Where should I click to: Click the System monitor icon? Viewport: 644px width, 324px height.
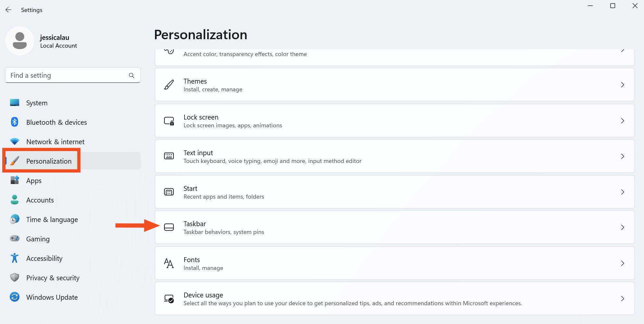(15, 103)
